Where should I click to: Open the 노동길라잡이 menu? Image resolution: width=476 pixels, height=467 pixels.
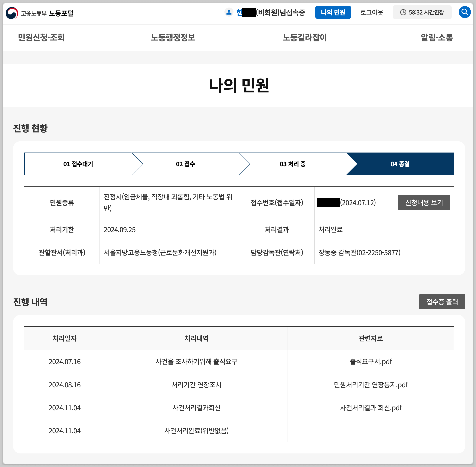pos(304,37)
